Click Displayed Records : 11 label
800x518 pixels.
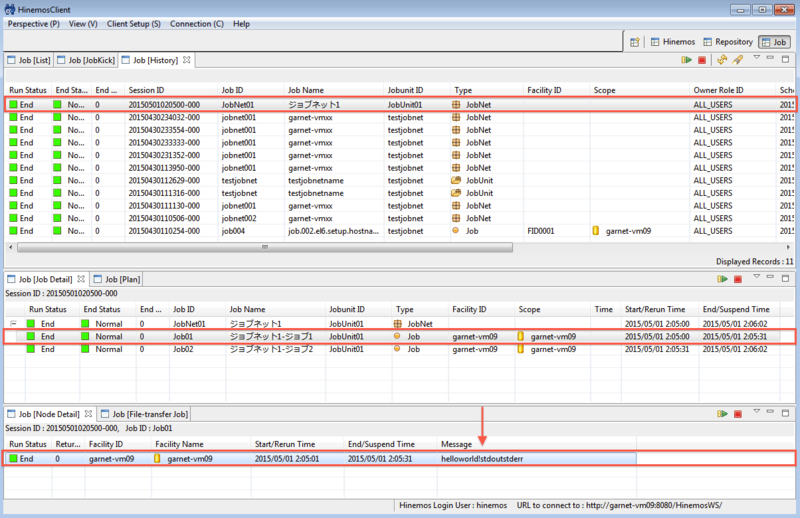click(x=754, y=262)
